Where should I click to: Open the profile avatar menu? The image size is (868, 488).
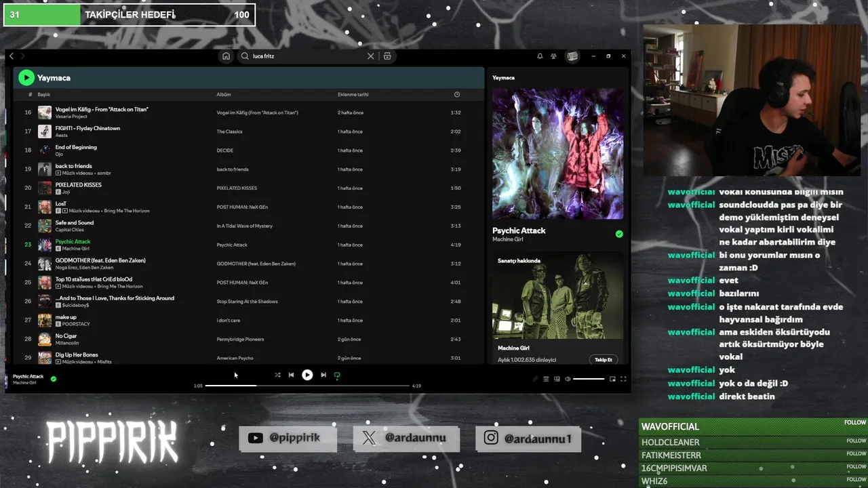[572, 56]
